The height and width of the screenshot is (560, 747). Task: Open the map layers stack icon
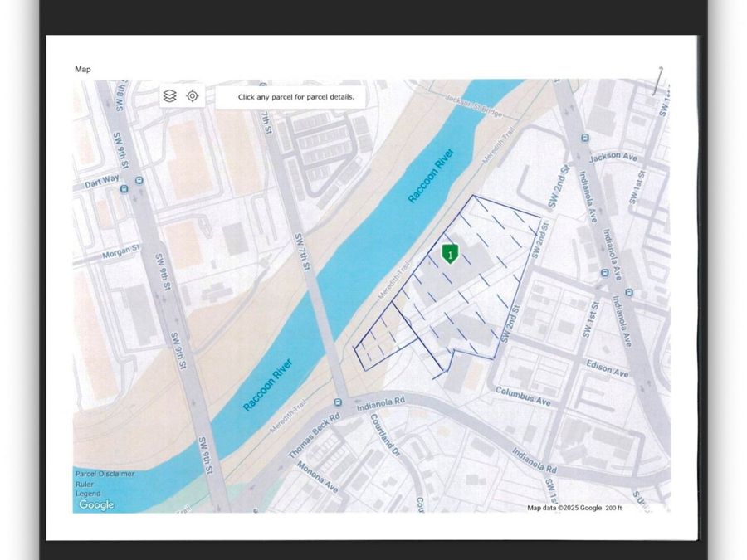169,96
